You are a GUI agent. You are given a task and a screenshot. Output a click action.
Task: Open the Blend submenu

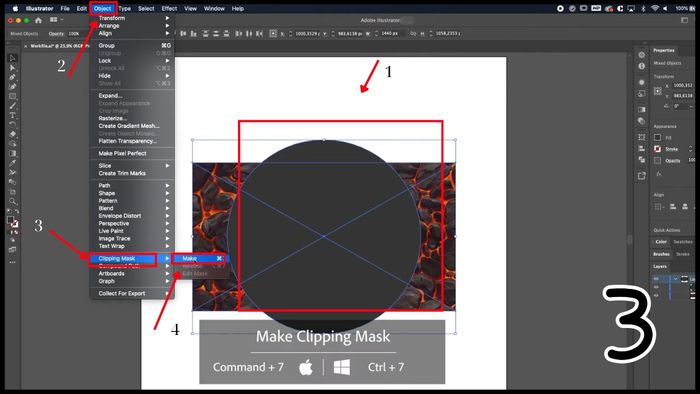[x=132, y=208]
